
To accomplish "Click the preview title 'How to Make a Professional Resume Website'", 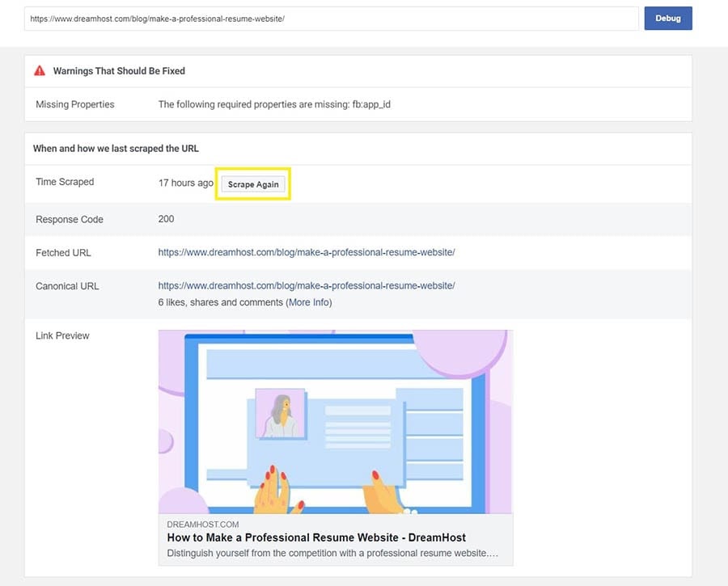I will [x=316, y=538].
